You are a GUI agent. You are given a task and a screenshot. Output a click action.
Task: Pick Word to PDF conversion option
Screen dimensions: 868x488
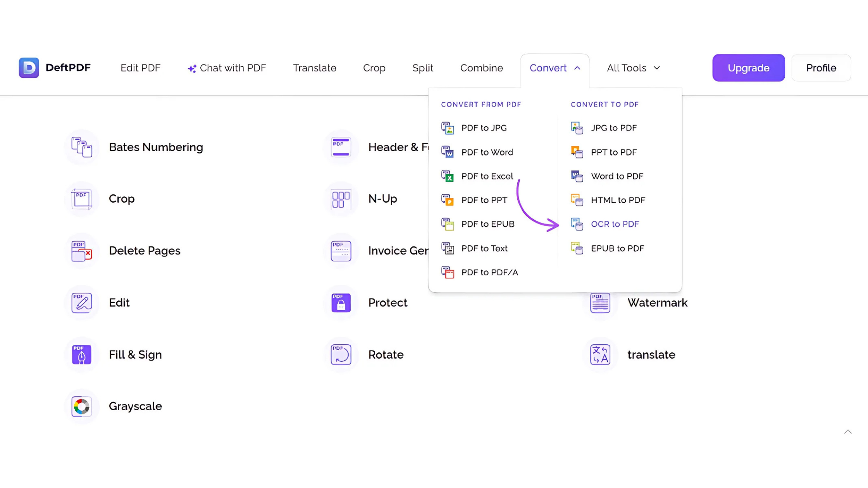click(x=617, y=176)
